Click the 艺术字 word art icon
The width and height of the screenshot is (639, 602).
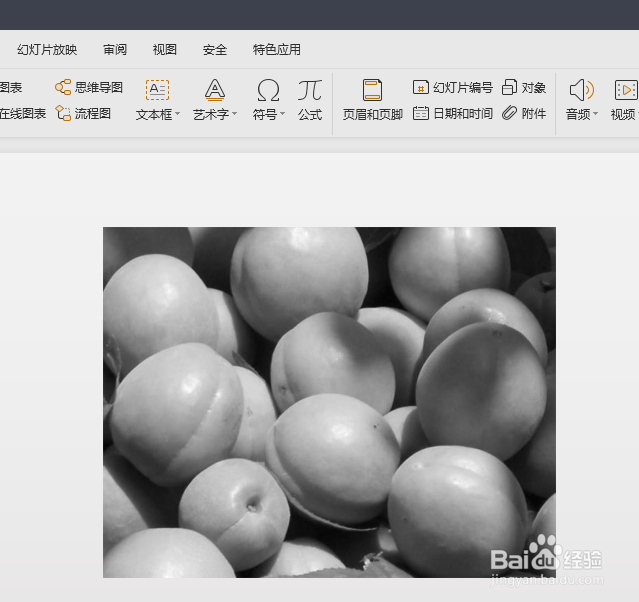(215, 90)
